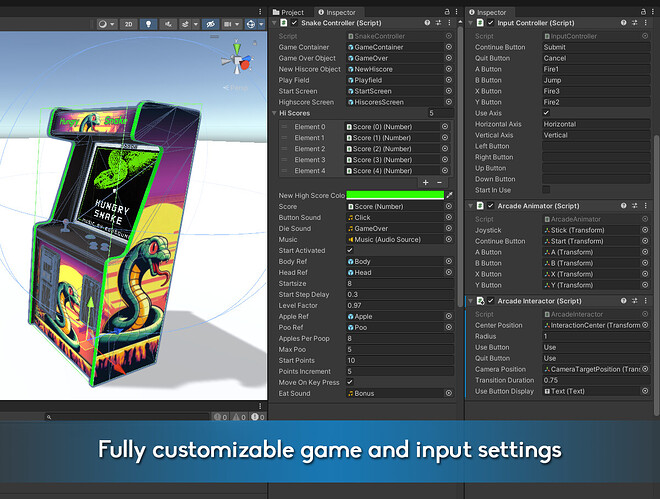The image size is (660, 499).
Task: Toggle Use Axis checkbox
Action: [x=546, y=113]
